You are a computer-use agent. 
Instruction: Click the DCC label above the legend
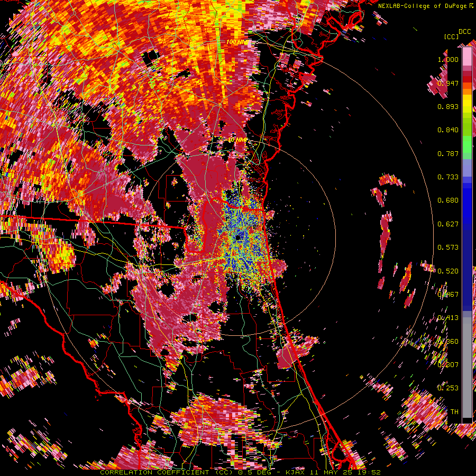(464, 32)
